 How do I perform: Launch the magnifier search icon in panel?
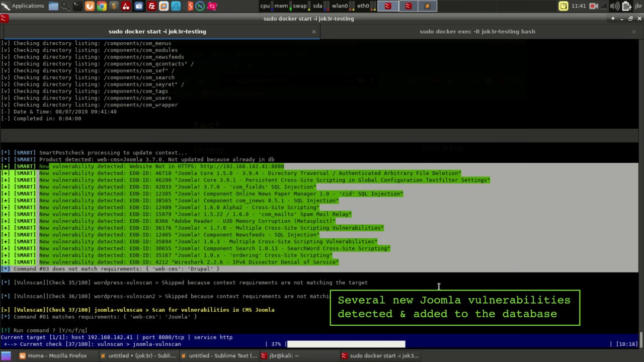pyautogui.click(x=65, y=6)
